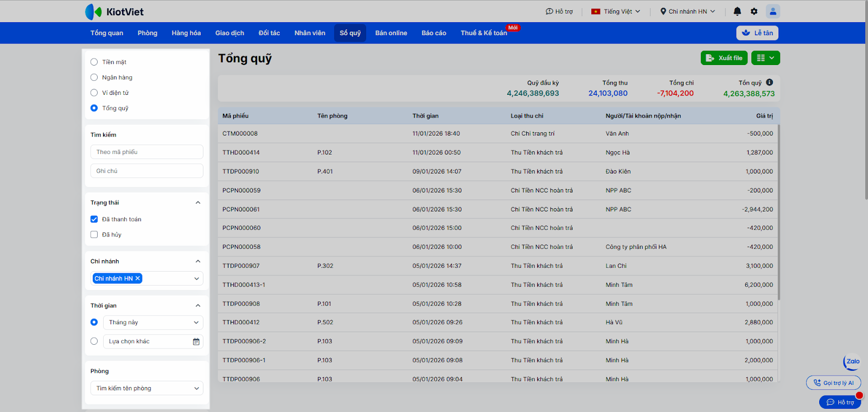The image size is (868, 412).
Task: Open the settings gear icon
Action: (754, 11)
